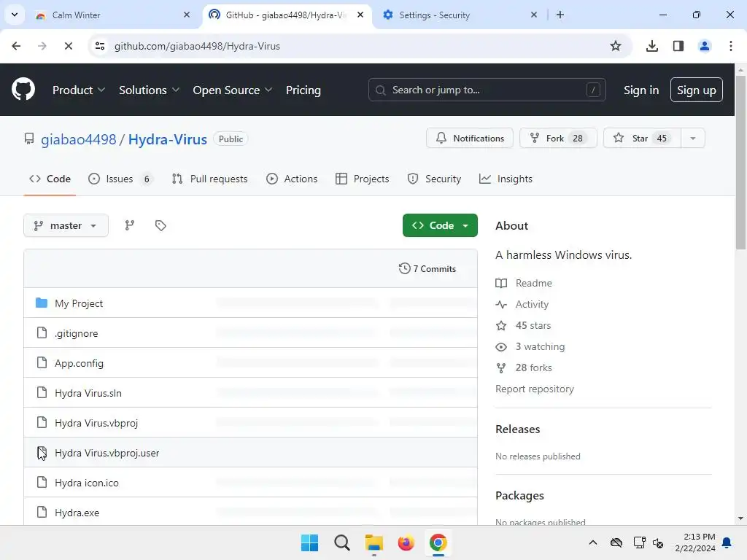Close the Calm Winter tab

tap(187, 15)
